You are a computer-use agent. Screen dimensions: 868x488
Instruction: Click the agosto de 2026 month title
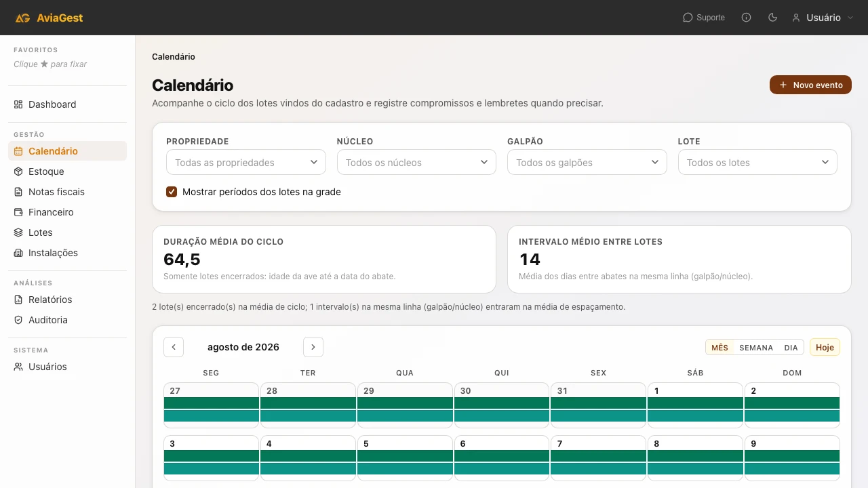click(x=243, y=347)
